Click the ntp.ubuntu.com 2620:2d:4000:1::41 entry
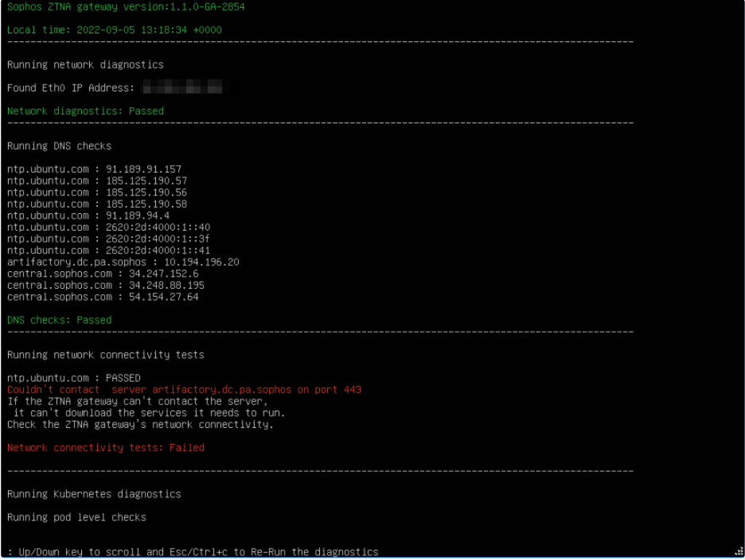The image size is (745, 560). point(109,251)
